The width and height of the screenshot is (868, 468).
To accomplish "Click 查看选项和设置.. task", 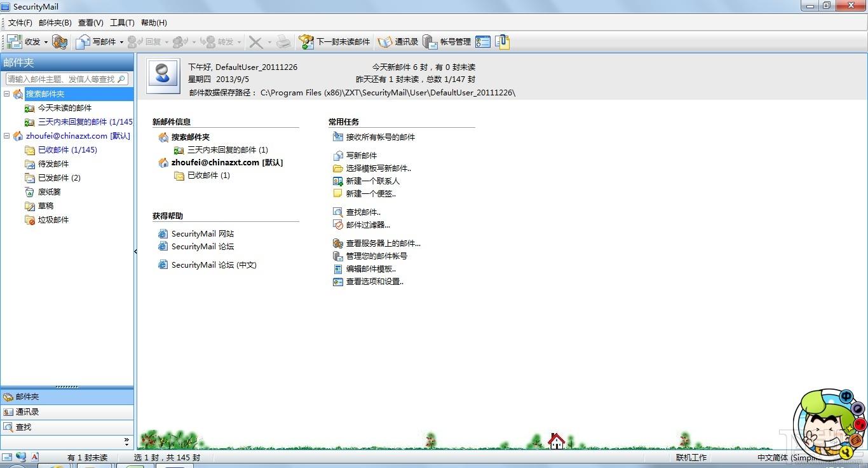I will [x=375, y=282].
